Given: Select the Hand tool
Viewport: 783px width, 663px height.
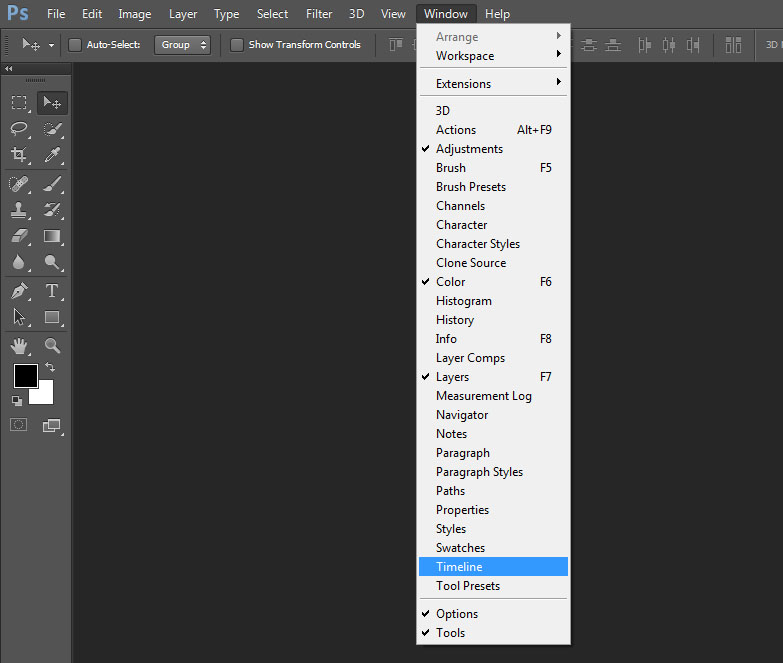Looking at the screenshot, I should click(19, 345).
